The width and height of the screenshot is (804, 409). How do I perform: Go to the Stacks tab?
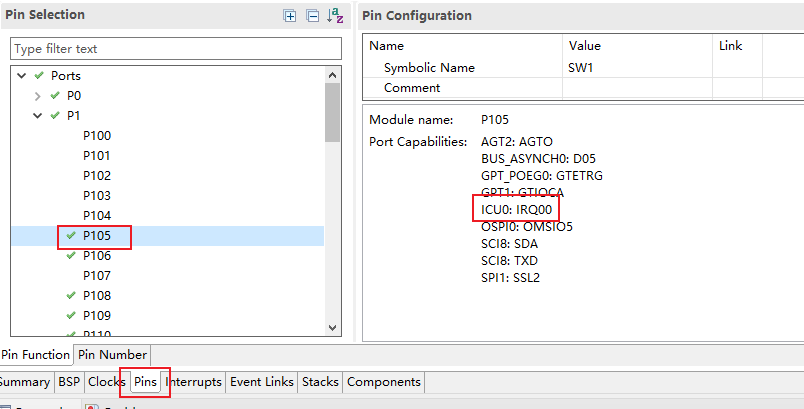pos(320,382)
